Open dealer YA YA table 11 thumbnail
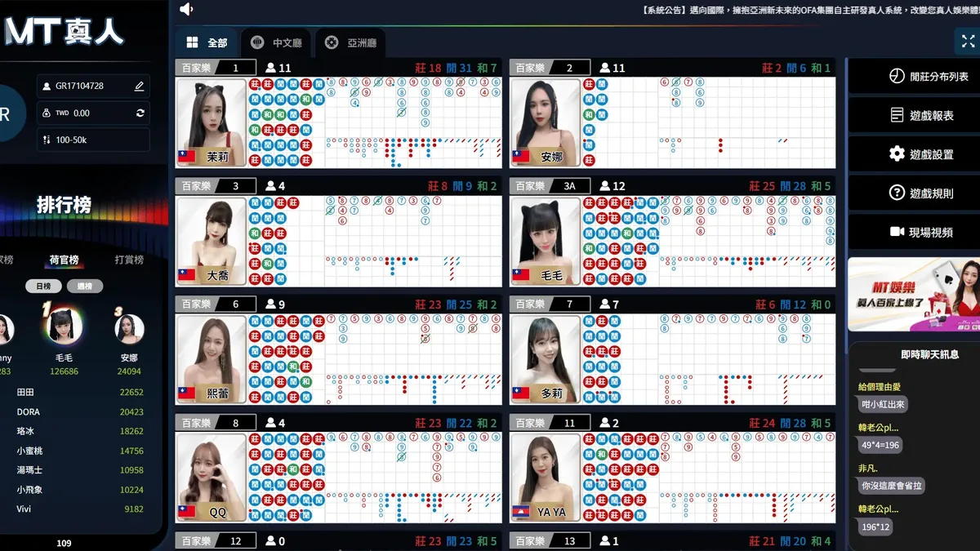This screenshot has width=980, height=551. click(546, 478)
